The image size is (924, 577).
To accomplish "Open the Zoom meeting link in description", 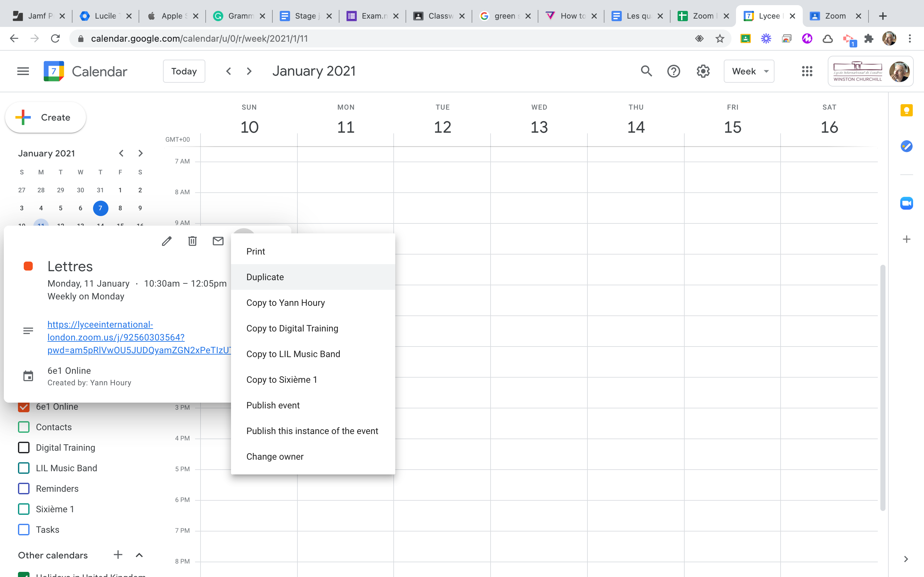I will coord(116,337).
